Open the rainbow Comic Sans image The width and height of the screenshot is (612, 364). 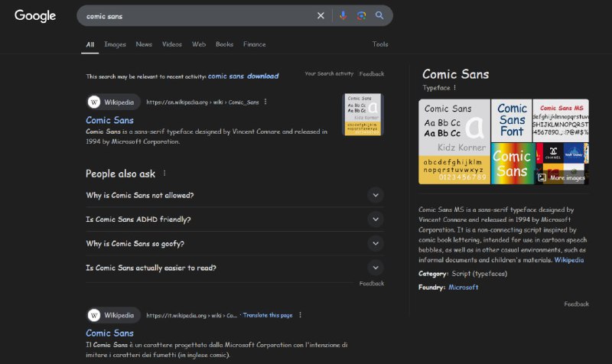click(x=513, y=164)
